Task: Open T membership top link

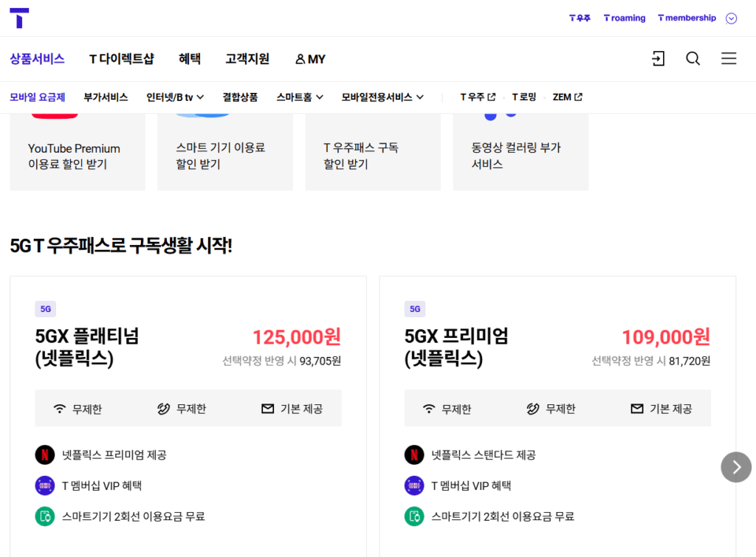Action: 687,18
